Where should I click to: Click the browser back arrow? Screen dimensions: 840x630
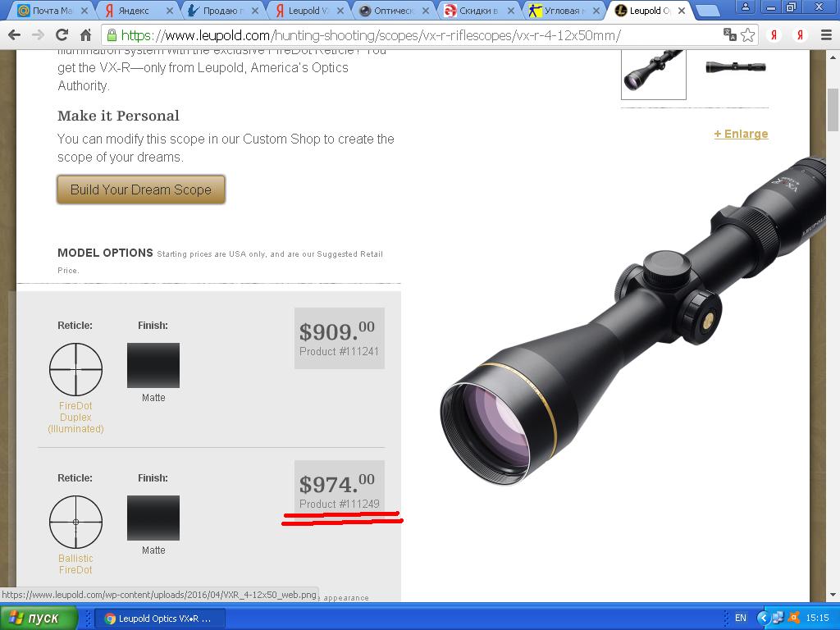[x=15, y=35]
